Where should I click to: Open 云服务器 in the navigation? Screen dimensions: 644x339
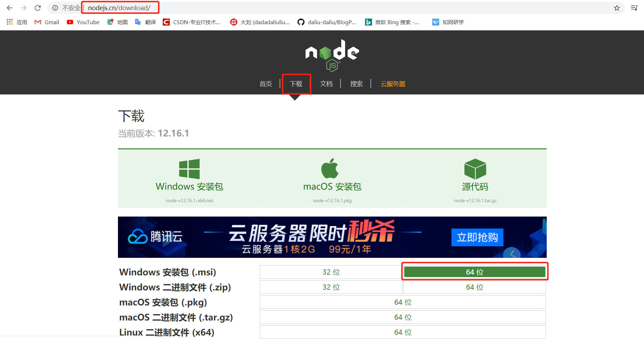click(x=393, y=84)
